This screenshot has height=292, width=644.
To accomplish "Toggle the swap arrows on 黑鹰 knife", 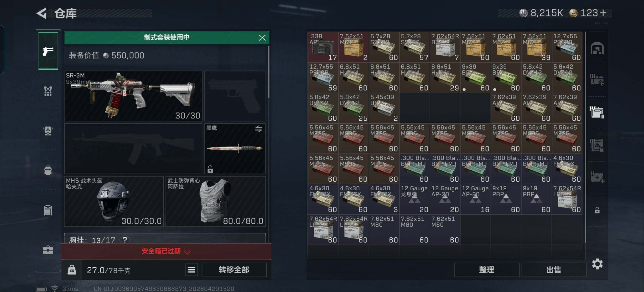I will [x=259, y=129].
